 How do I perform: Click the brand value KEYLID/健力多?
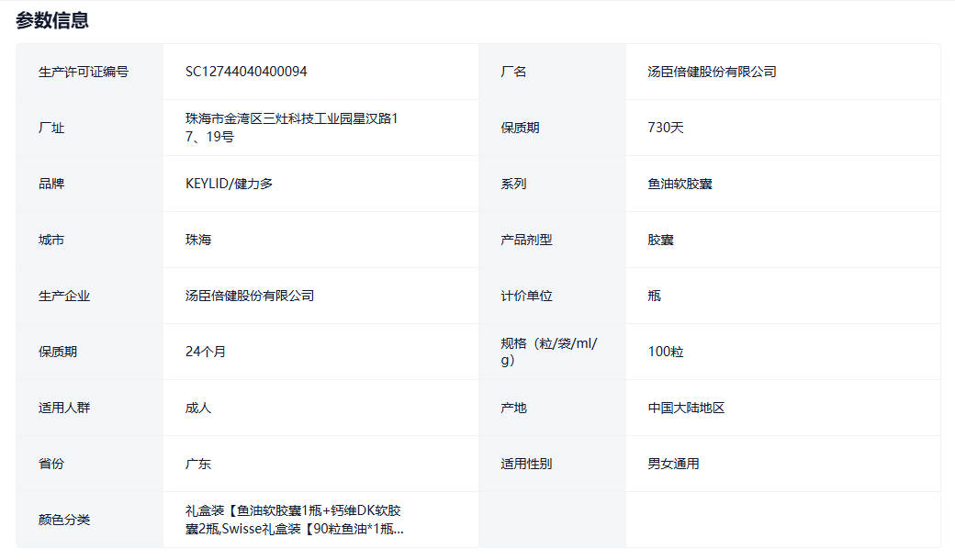tap(229, 184)
